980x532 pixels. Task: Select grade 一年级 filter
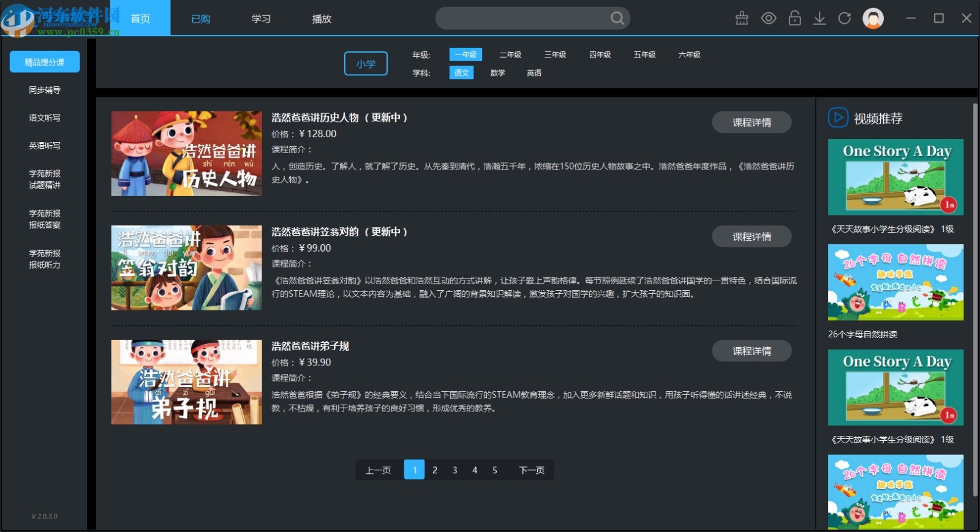tap(466, 54)
